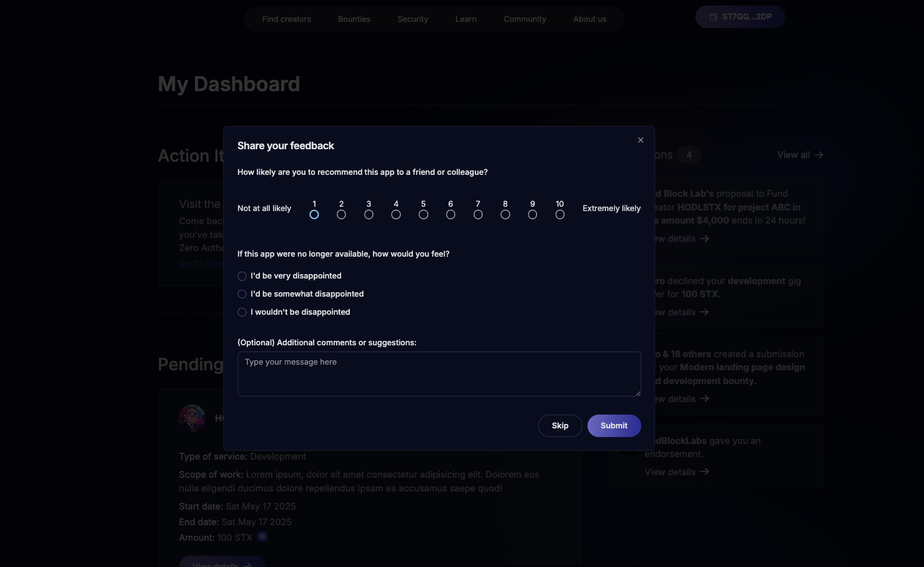The image size is (924, 567).
Task: Navigate to the Community page
Action: click(525, 19)
